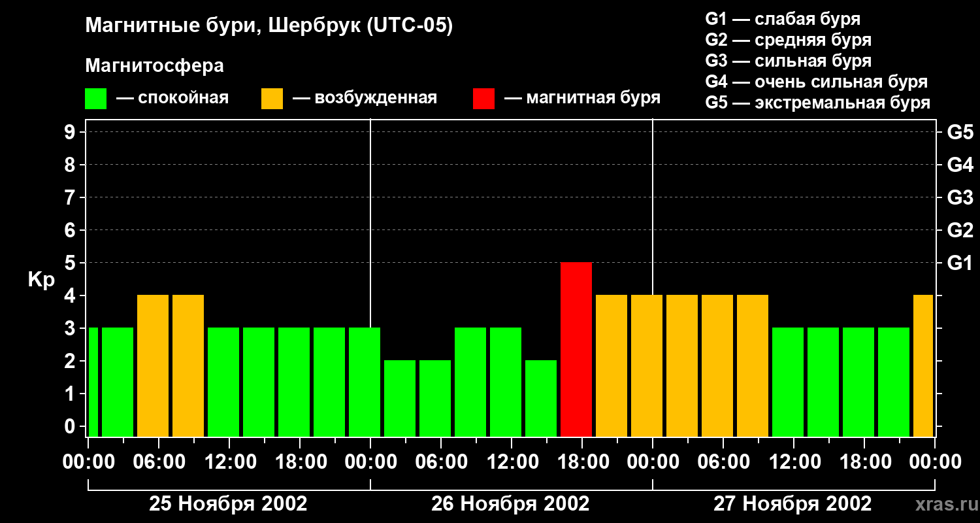Click the "— возбужденная" legend label
Screen dimensions: 980x523
365,98
